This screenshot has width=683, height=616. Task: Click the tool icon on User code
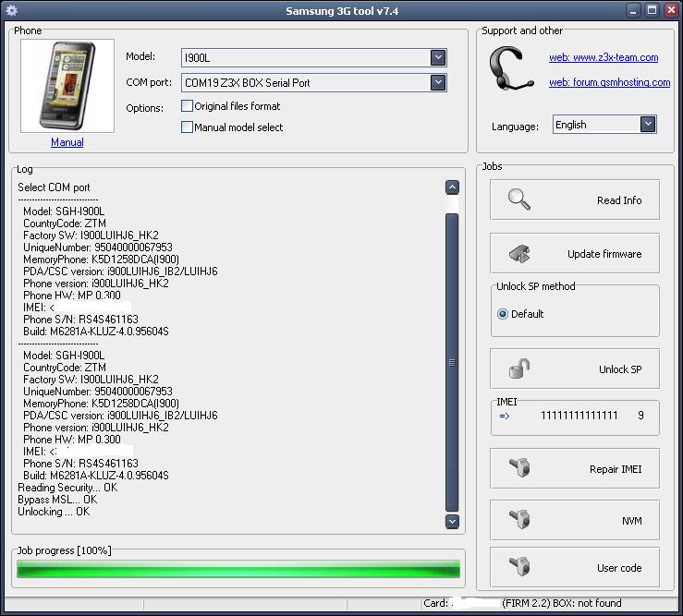pos(519,567)
